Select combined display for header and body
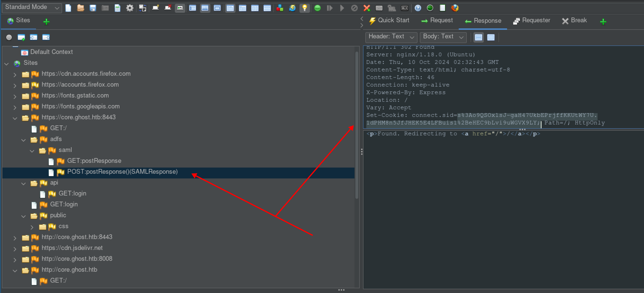Viewport: 644px width, 293px height. click(x=491, y=37)
